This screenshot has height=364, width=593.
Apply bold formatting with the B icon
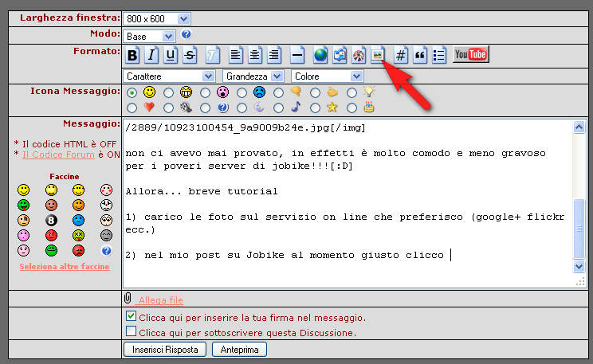point(132,56)
